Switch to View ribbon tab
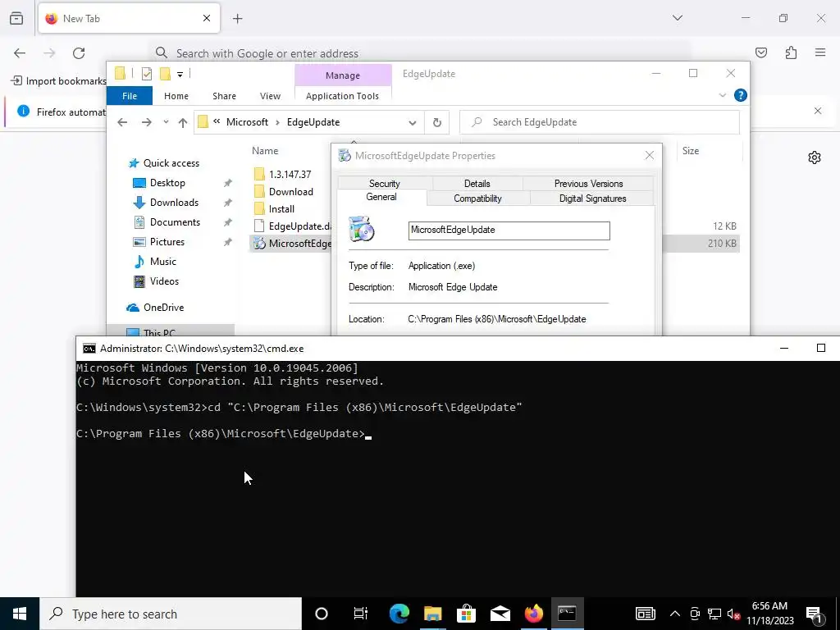Viewport: 840px width, 630px height. pyautogui.click(x=270, y=96)
